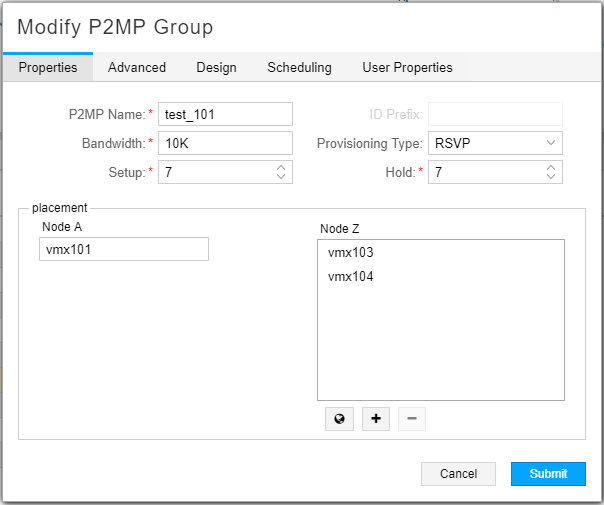Click the minus icon to remove Node Z

[411, 419]
